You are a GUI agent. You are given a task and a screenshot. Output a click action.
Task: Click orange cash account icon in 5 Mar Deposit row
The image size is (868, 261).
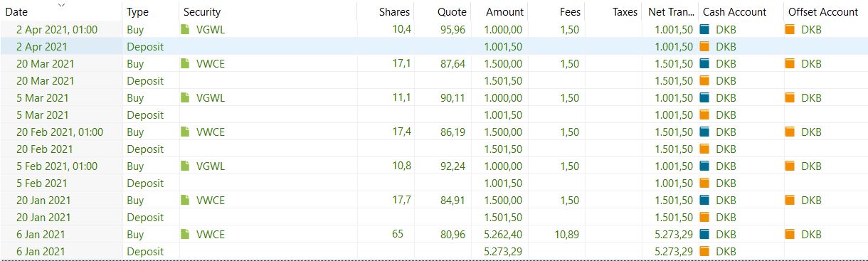pyautogui.click(x=705, y=114)
